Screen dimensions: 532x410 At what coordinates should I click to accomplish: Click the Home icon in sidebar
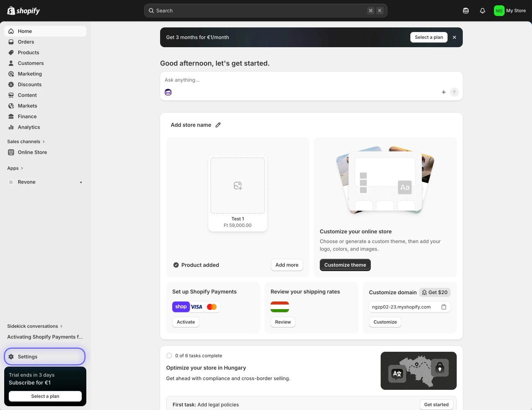(x=11, y=31)
